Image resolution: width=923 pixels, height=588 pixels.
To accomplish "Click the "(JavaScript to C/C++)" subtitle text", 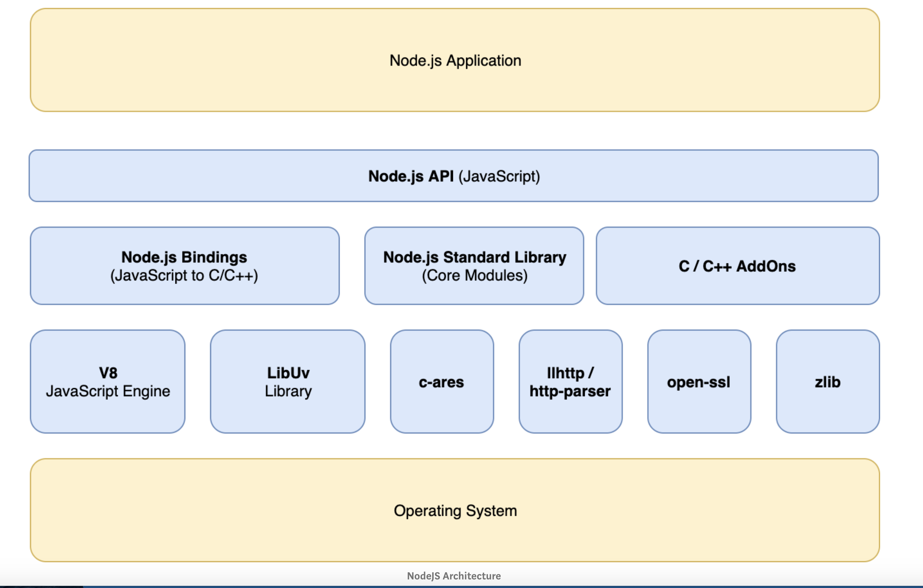I will point(184,275).
